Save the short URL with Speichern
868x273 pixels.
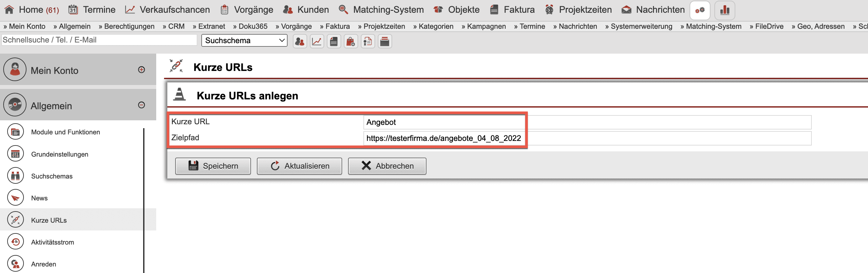tap(213, 166)
